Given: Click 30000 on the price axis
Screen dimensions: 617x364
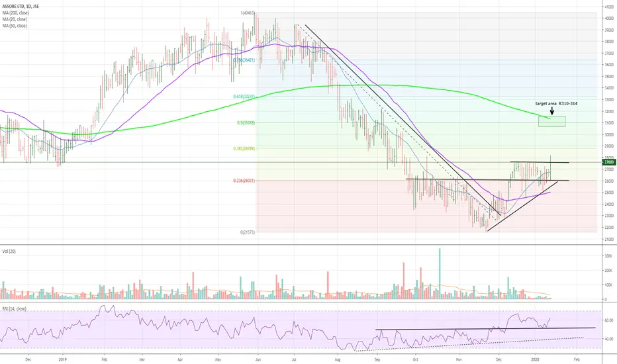Looking at the screenshot, I should click(609, 134).
